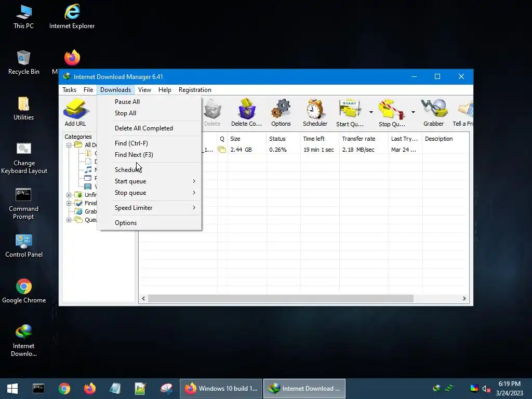Expand Start queue submenu
This screenshot has height=399, width=532.
pyautogui.click(x=149, y=181)
